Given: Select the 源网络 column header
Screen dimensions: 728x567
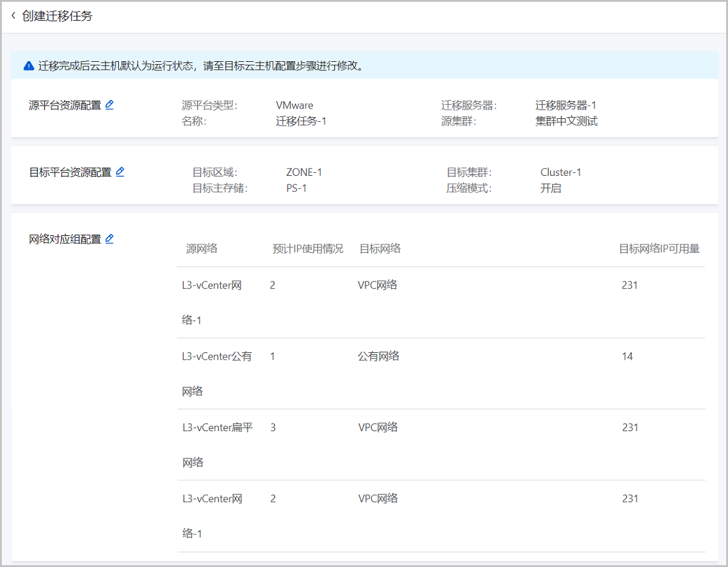Looking at the screenshot, I should [x=201, y=249].
